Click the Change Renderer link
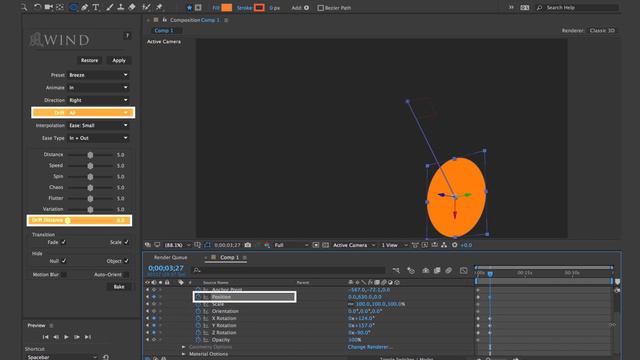The width and height of the screenshot is (640, 360). coord(370,347)
